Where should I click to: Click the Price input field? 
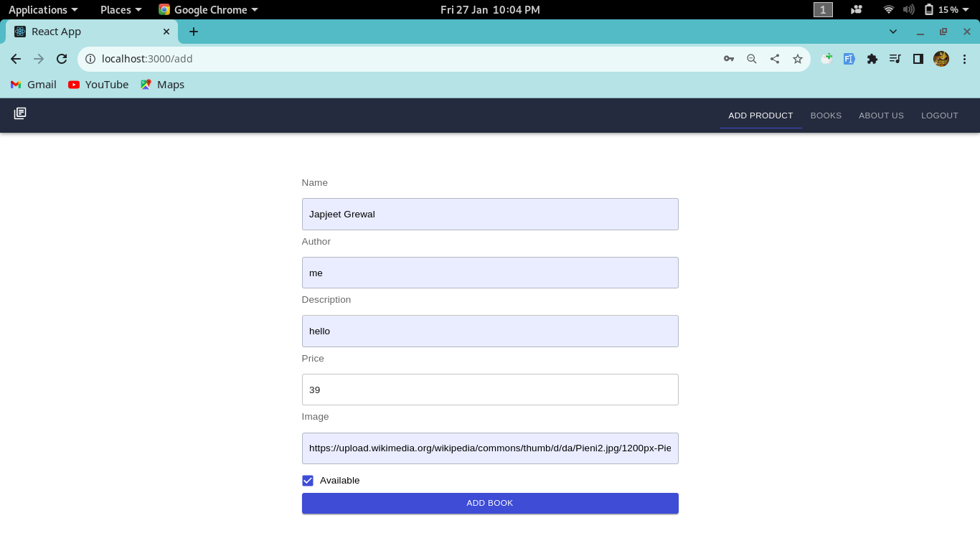point(490,390)
